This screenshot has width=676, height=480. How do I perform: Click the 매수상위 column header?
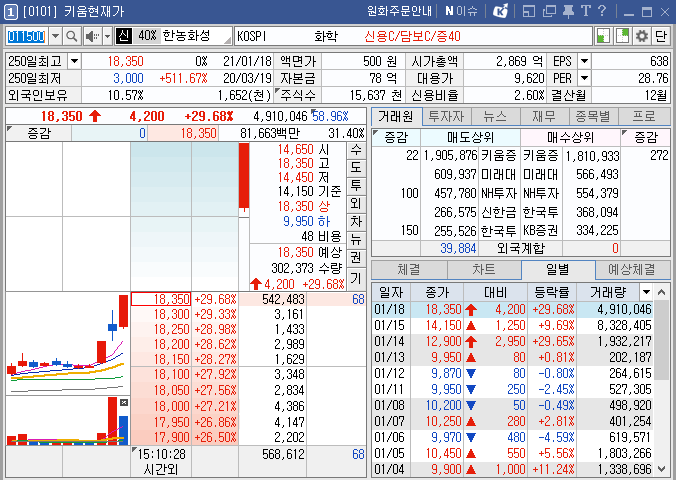click(x=570, y=138)
